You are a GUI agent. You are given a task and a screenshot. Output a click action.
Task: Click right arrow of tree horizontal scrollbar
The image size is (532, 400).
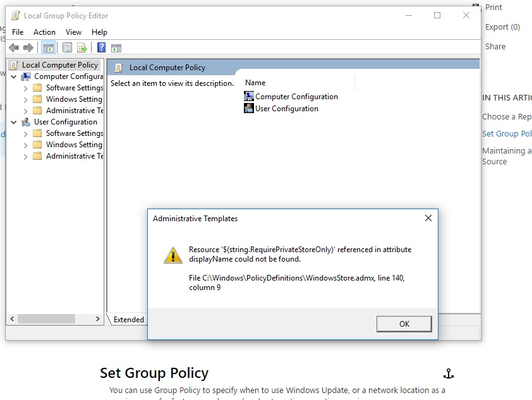[98, 319]
